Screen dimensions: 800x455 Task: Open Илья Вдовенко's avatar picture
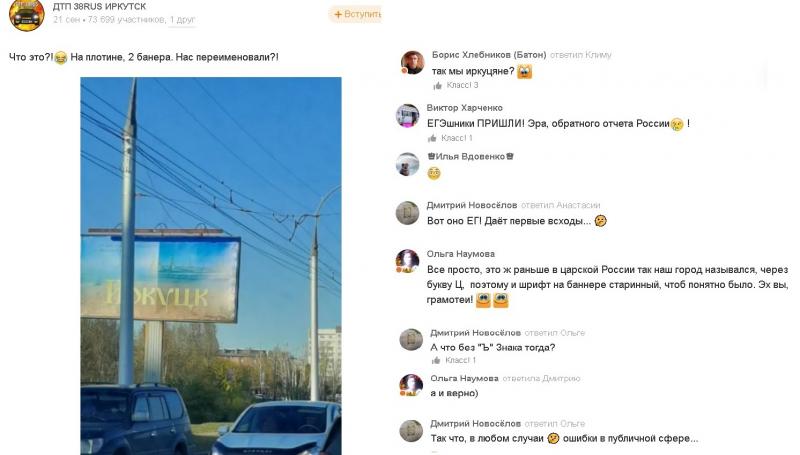[408, 164]
